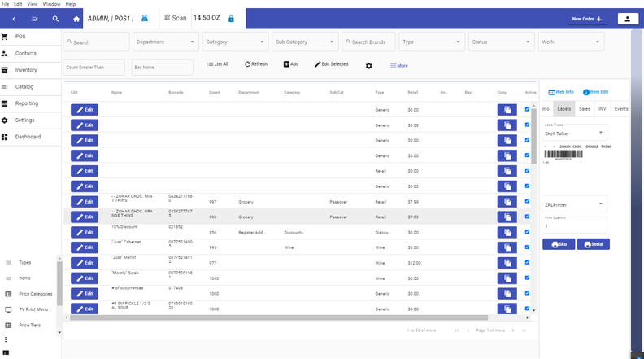Click the Bay Name input field
The width and height of the screenshot is (644, 359).
(x=163, y=68)
